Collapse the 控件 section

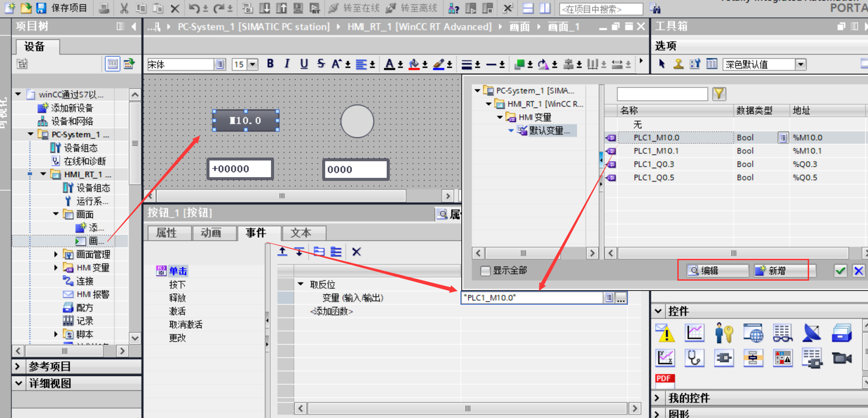(x=658, y=311)
